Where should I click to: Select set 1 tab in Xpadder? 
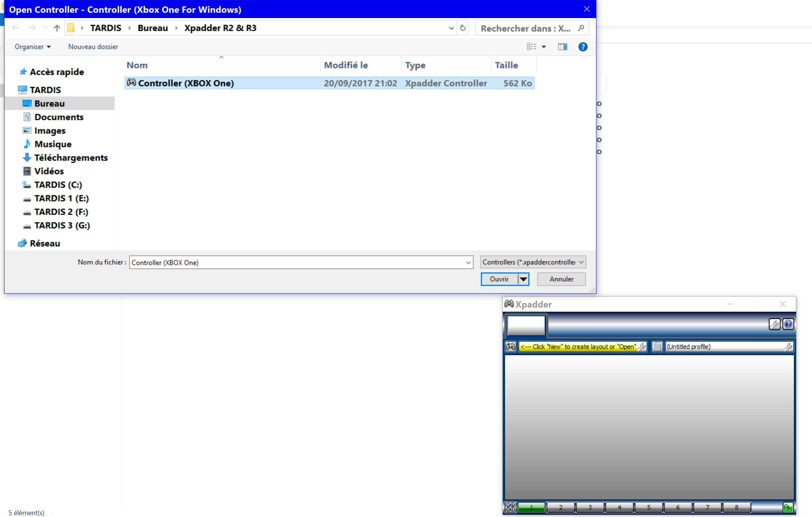[x=531, y=507]
